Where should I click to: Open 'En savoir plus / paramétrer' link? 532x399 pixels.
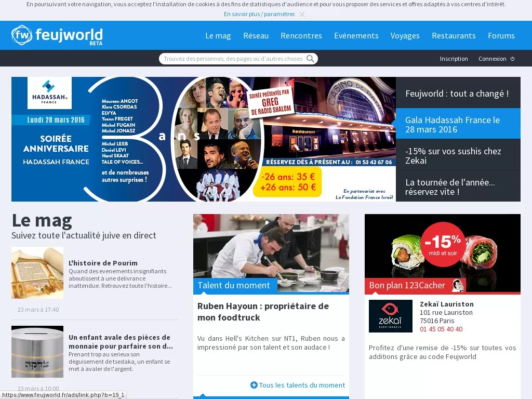tap(259, 14)
